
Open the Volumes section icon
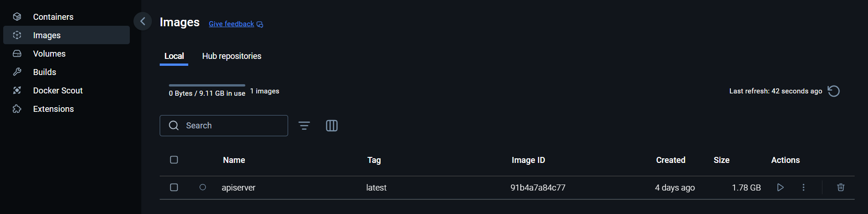[17, 54]
